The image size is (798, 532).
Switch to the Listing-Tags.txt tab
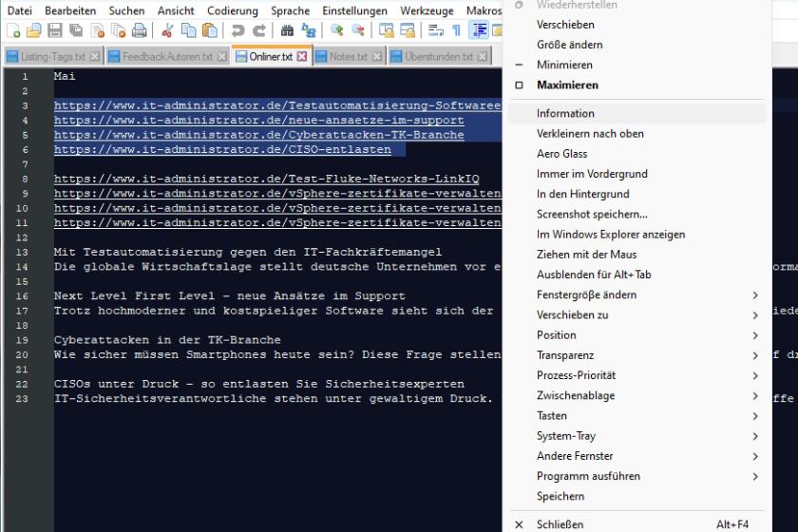pos(53,56)
